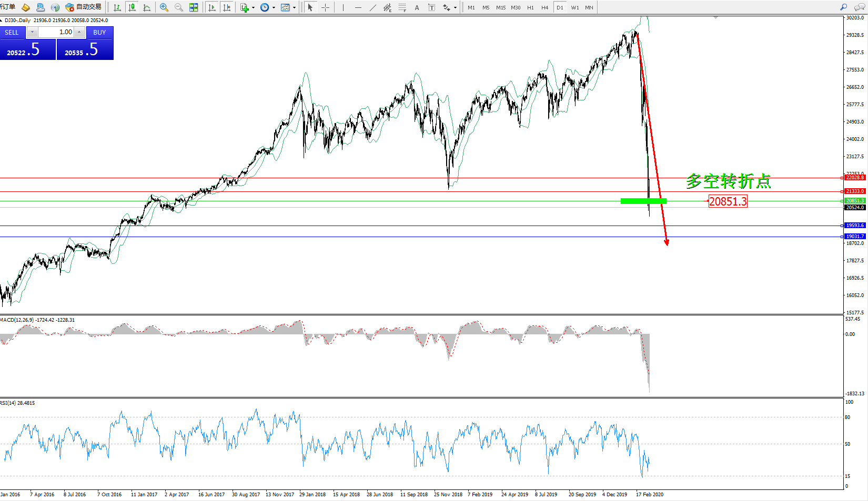Click the green bar at 20851.3 level

click(x=643, y=201)
